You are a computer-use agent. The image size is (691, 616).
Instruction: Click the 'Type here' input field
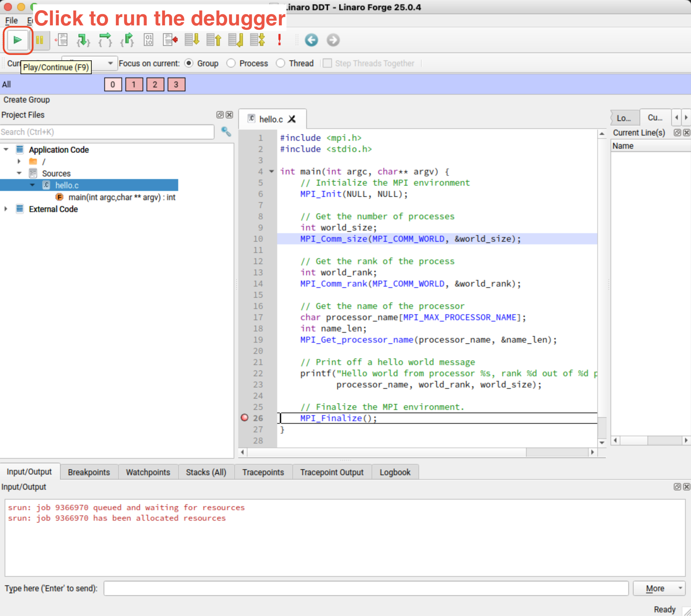(366, 588)
